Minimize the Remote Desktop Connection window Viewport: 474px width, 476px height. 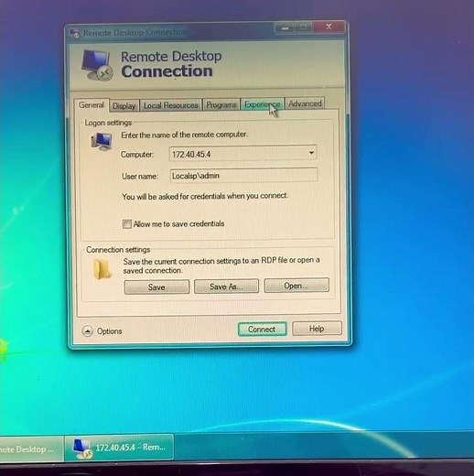[x=285, y=28]
